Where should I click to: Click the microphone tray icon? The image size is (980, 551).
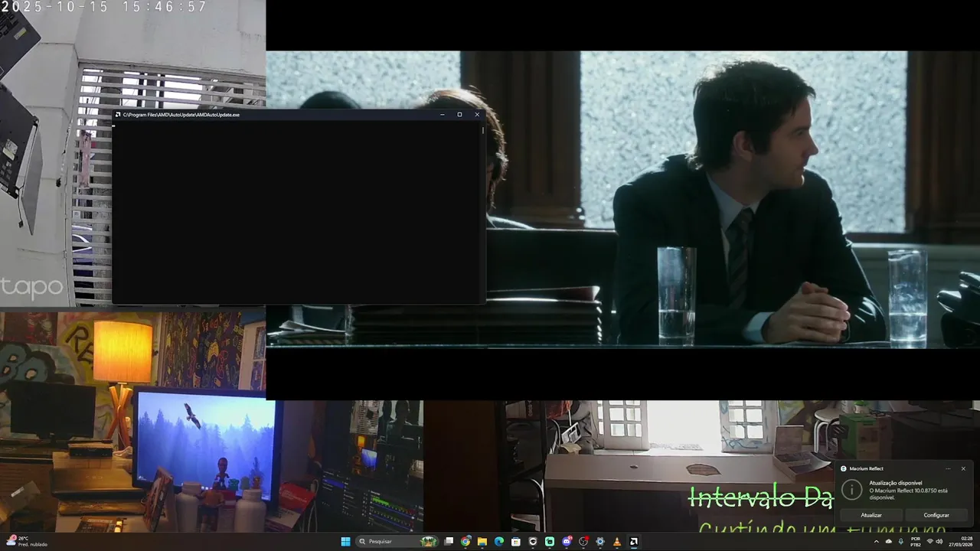901,541
